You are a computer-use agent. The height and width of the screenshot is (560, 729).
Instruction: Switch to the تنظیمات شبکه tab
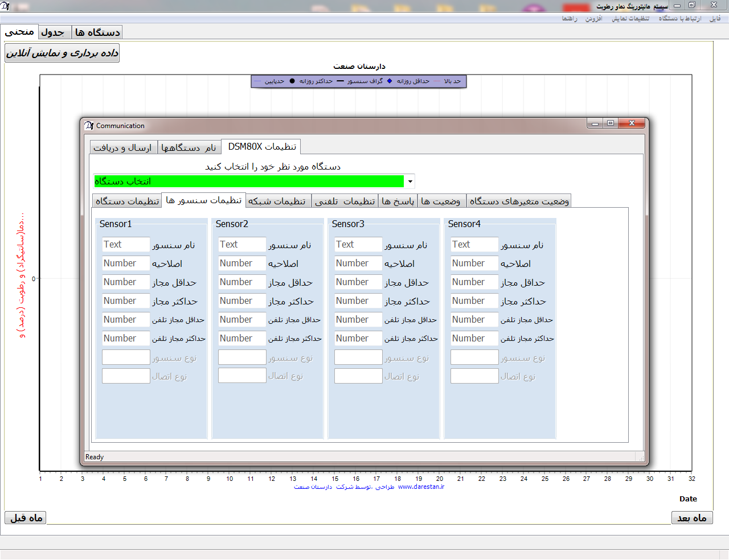click(277, 201)
